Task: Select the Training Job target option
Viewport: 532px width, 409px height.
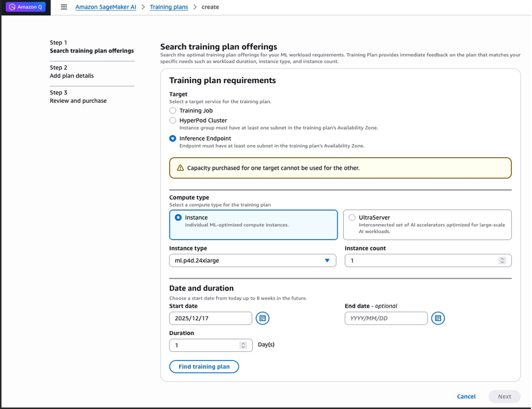Action: click(173, 110)
